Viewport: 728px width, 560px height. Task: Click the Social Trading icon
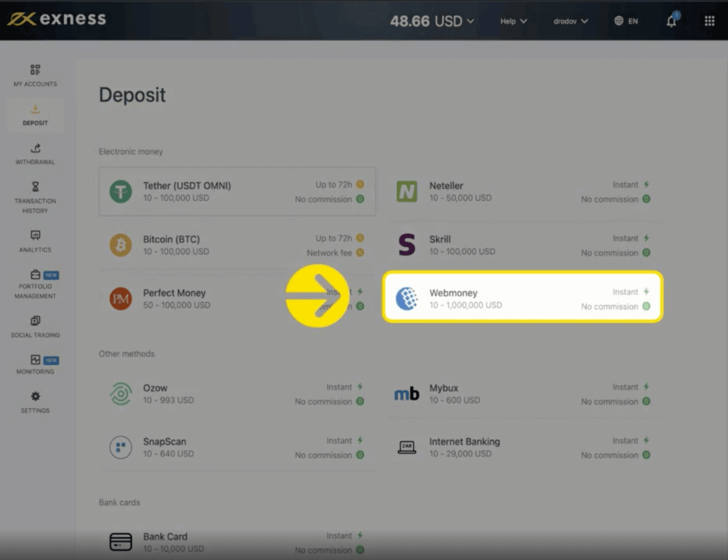click(35, 321)
